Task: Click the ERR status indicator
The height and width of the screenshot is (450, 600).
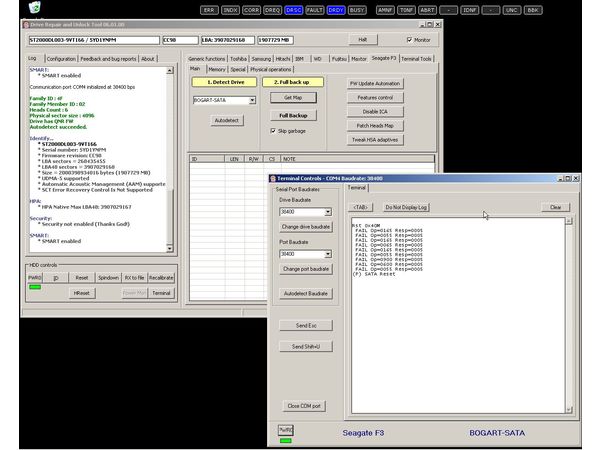Action: (x=209, y=10)
